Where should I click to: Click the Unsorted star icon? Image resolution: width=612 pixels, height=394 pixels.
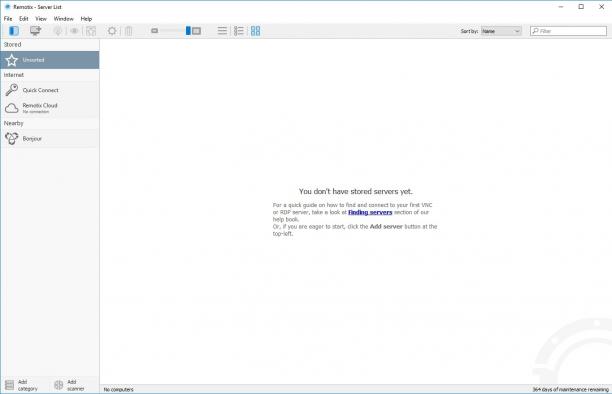pyautogui.click(x=12, y=60)
